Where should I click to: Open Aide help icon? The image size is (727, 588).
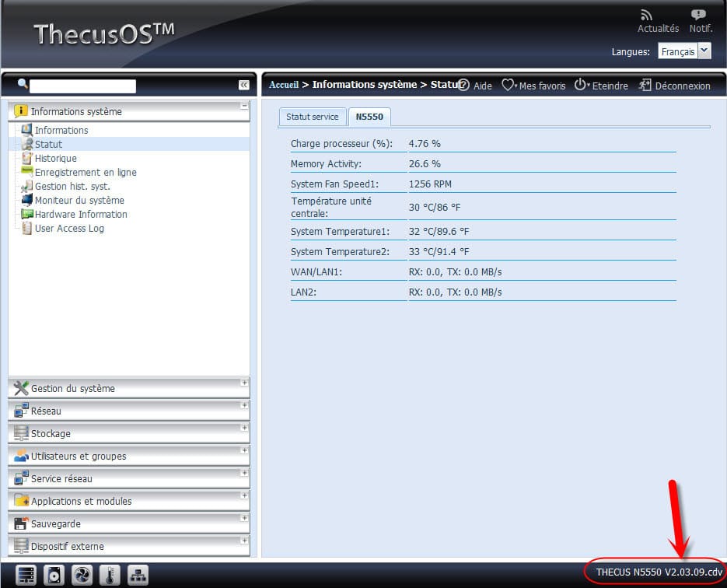[x=463, y=86]
